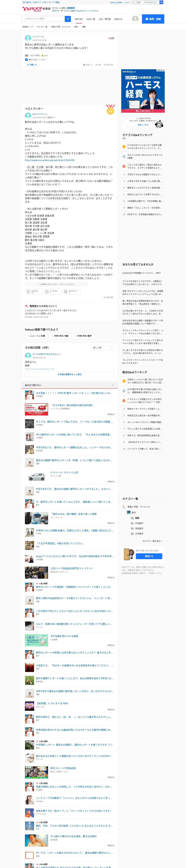Click the 中学1年生 年齢 search suggestion chip
The image size is (186, 868).
59,336
